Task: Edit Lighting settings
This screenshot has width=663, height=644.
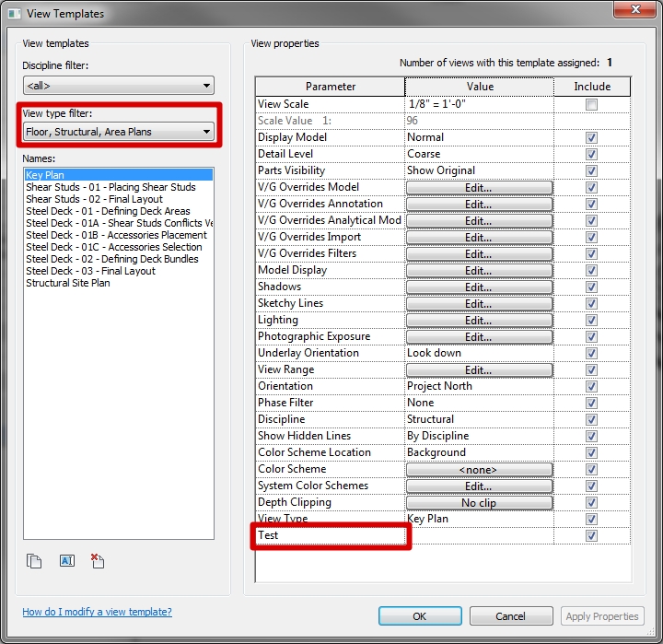Action: pos(479,321)
